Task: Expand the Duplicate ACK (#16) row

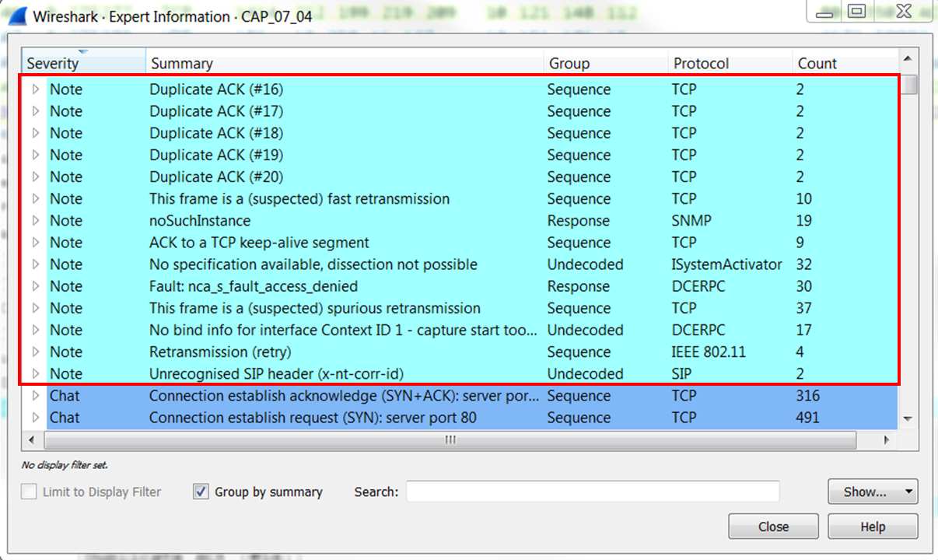Action: [x=35, y=89]
